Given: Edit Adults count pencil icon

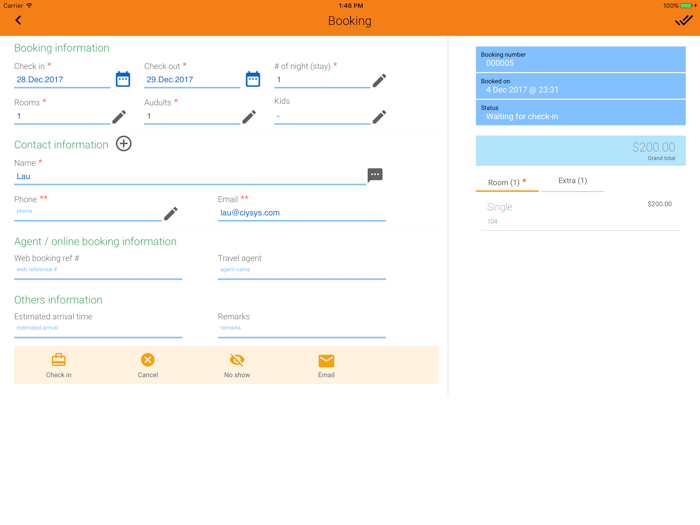Looking at the screenshot, I should click(x=249, y=117).
